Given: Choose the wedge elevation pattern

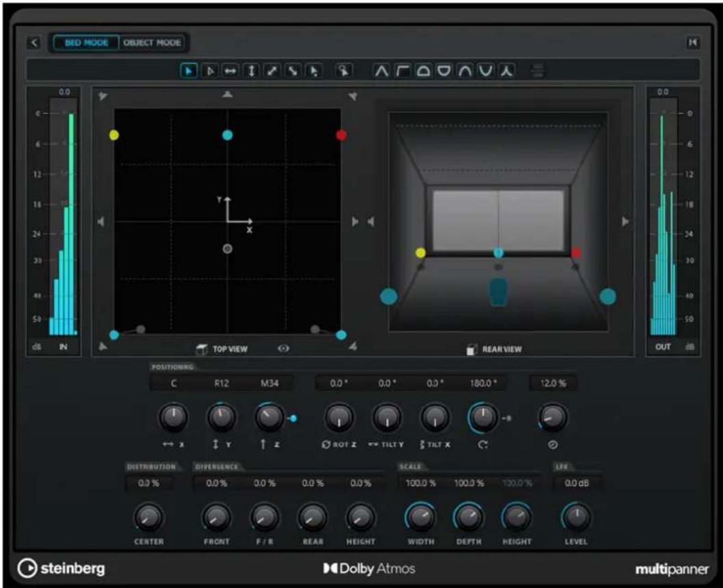Looking at the screenshot, I should (x=381, y=71).
